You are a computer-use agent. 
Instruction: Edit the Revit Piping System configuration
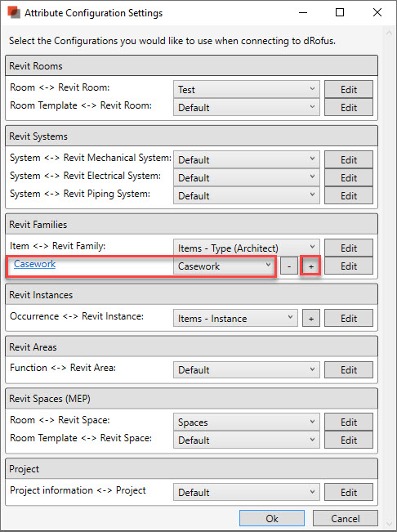click(x=349, y=195)
